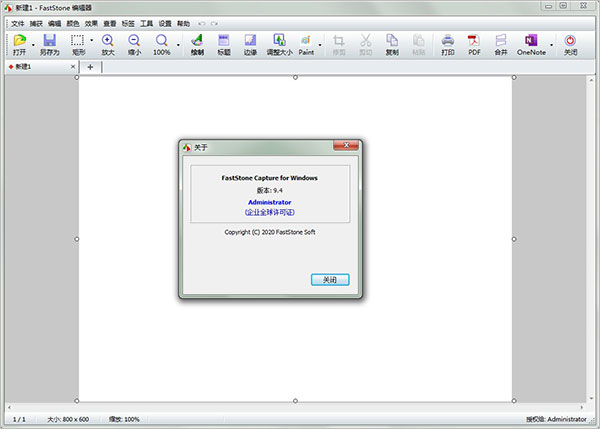
Task: Expand the dropdown arrow beside Paint
Action: tap(320, 45)
